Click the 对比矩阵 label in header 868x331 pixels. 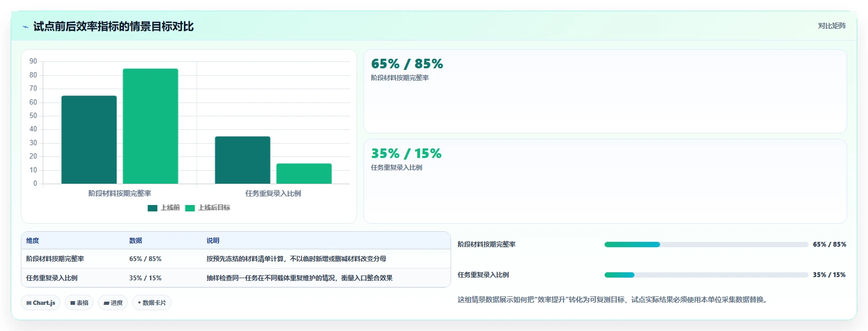pyautogui.click(x=832, y=26)
